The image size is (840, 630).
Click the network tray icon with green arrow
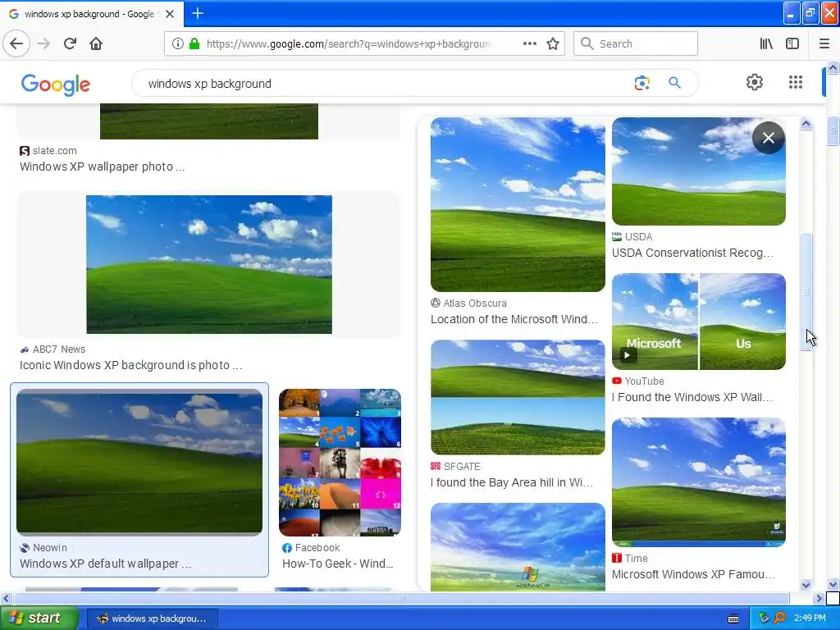click(x=764, y=618)
